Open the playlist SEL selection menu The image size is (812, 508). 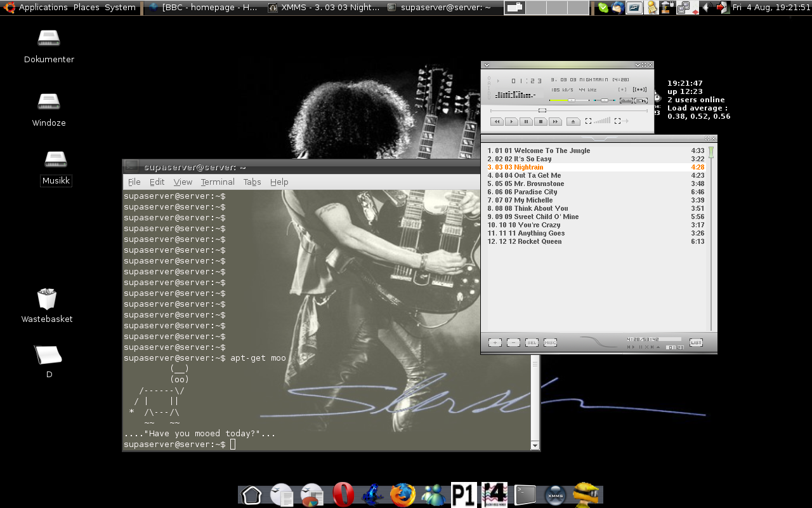point(532,343)
